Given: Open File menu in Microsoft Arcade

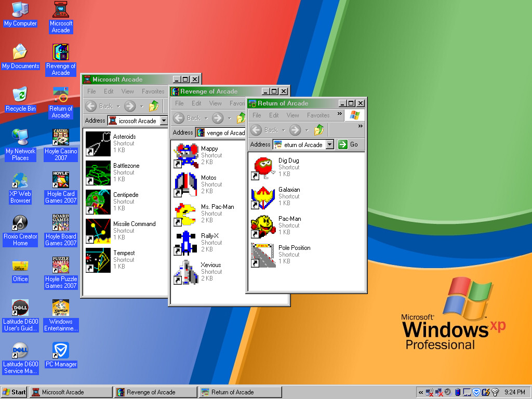Looking at the screenshot, I should pyautogui.click(x=91, y=91).
